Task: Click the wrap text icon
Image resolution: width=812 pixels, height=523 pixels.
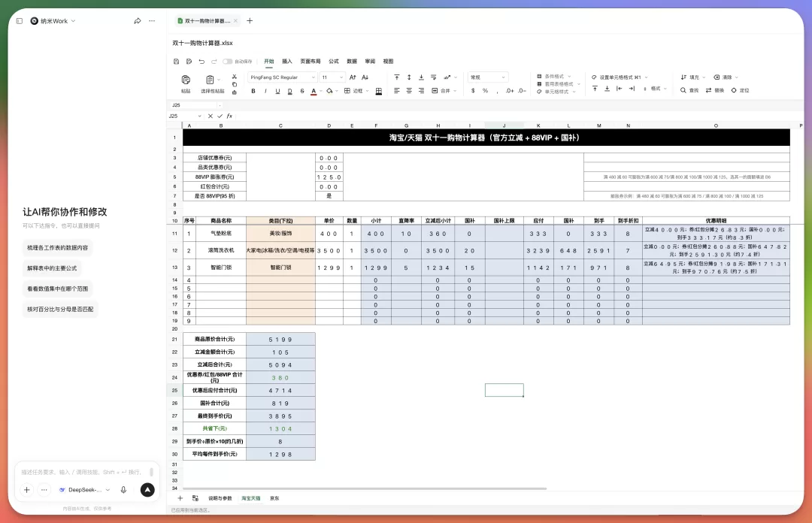Action: point(434,77)
